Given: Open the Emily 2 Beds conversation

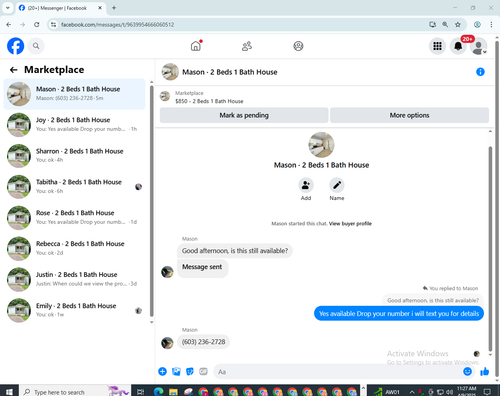Looking at the screenshot, I should [74, 310].
